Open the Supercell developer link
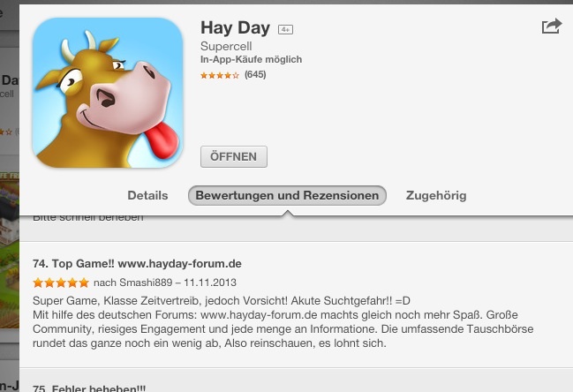The image size is (573, 392). click(226, 47)
